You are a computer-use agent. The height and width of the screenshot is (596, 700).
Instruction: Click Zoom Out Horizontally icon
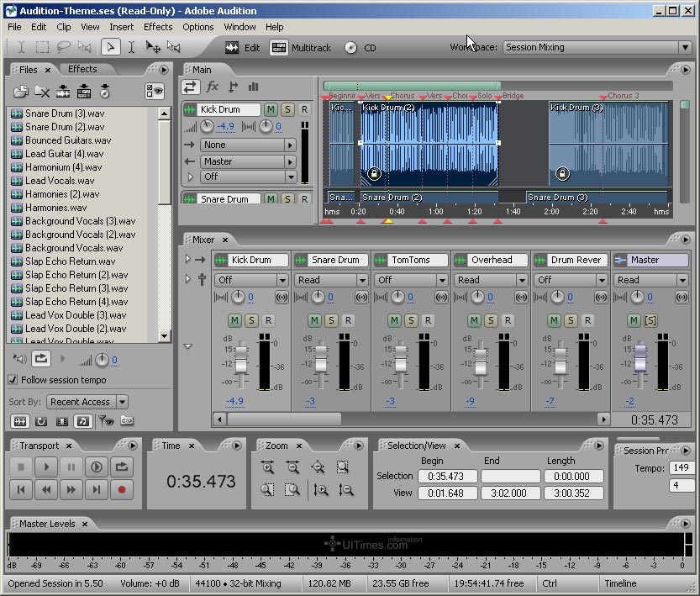point(292,467)
